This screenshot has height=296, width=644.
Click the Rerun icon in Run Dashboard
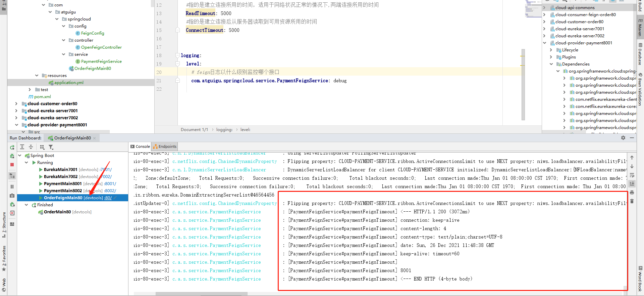pyautogui.click(x=12, y=147)
